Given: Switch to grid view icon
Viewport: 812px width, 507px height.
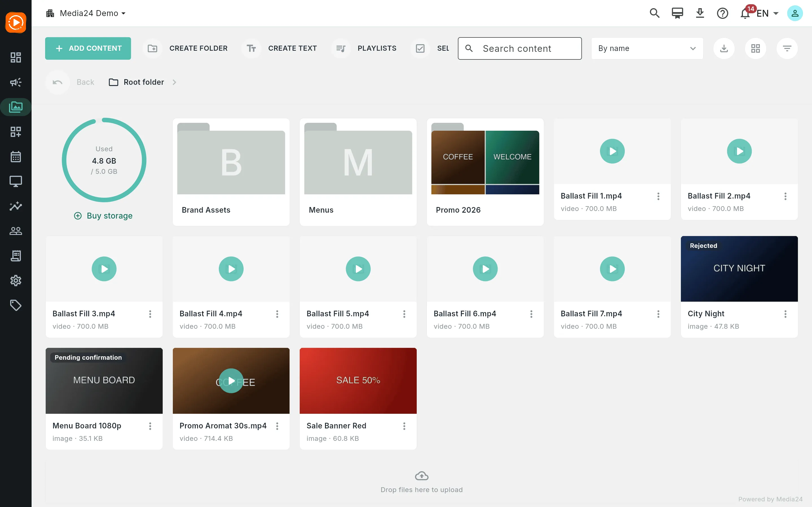Looking at the screenshot, I should (755, 48).
